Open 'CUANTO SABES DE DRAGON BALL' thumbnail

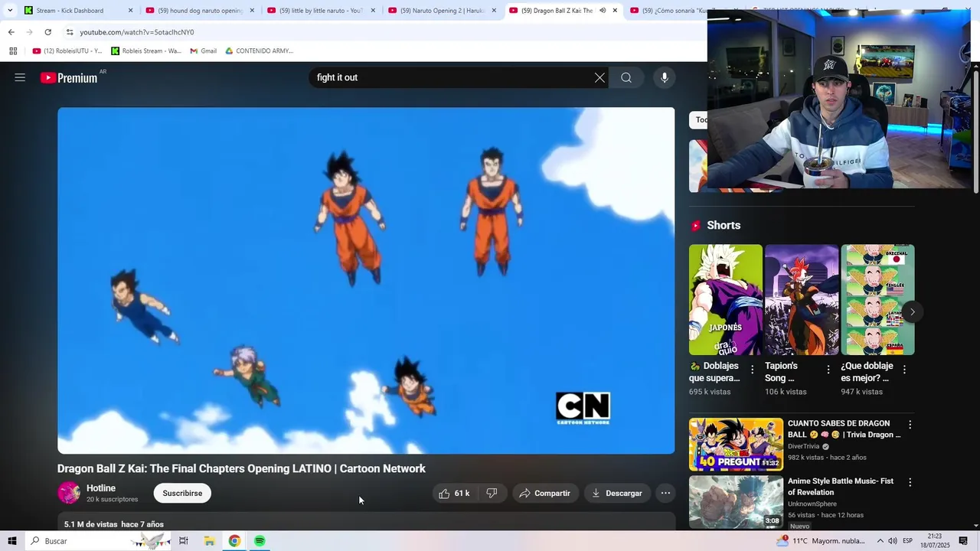click(x=736, y=445)
